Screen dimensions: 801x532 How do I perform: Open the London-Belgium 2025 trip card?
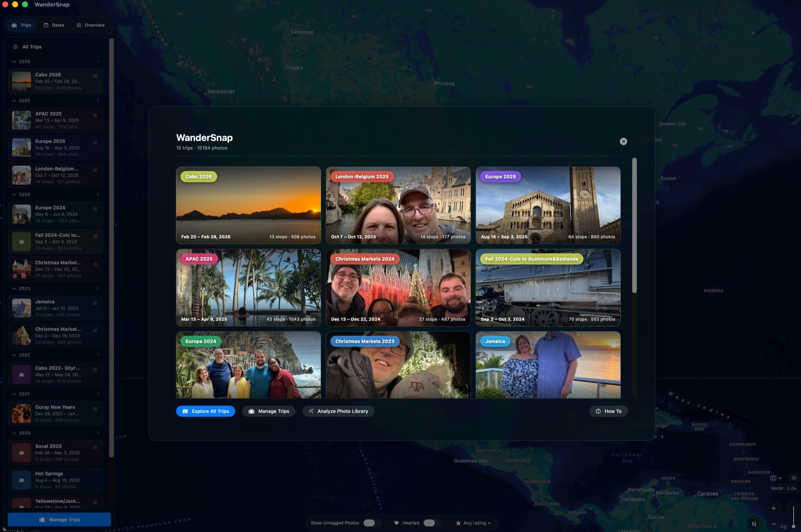point(398,205)
